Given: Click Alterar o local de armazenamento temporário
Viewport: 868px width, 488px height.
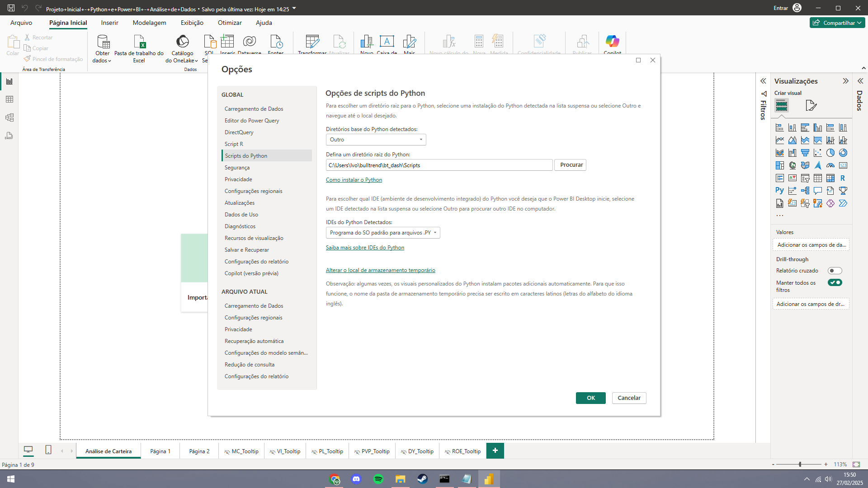Looking at the screenshot, I should 380,270.
